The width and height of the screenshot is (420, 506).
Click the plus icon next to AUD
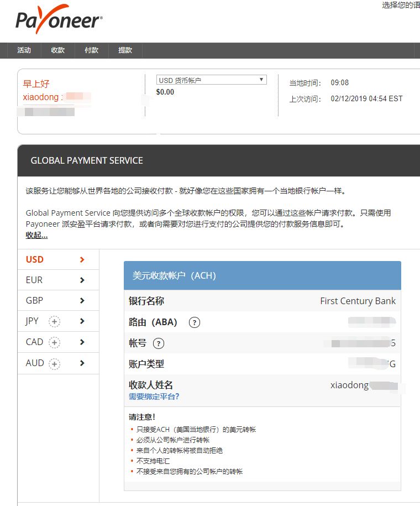tap(54, 364)
